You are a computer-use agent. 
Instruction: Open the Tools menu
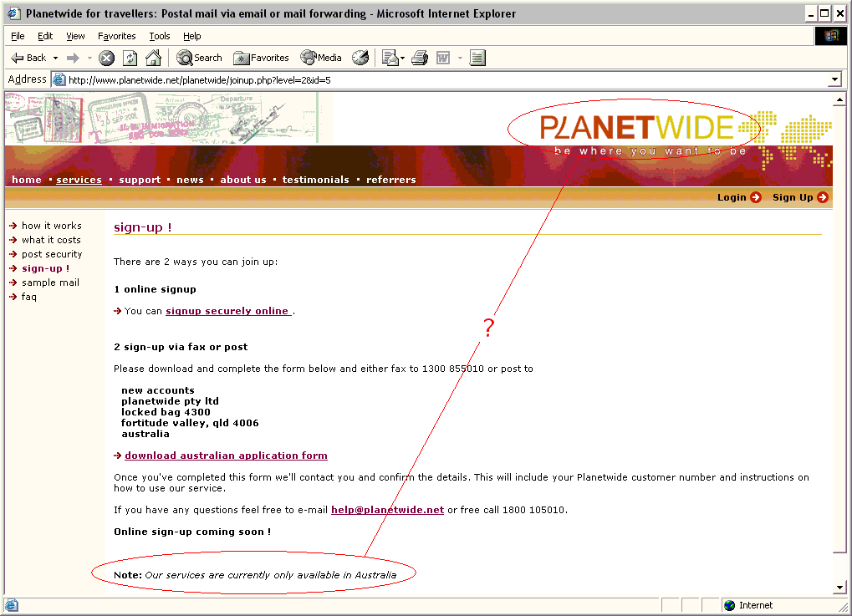point(160,36)
